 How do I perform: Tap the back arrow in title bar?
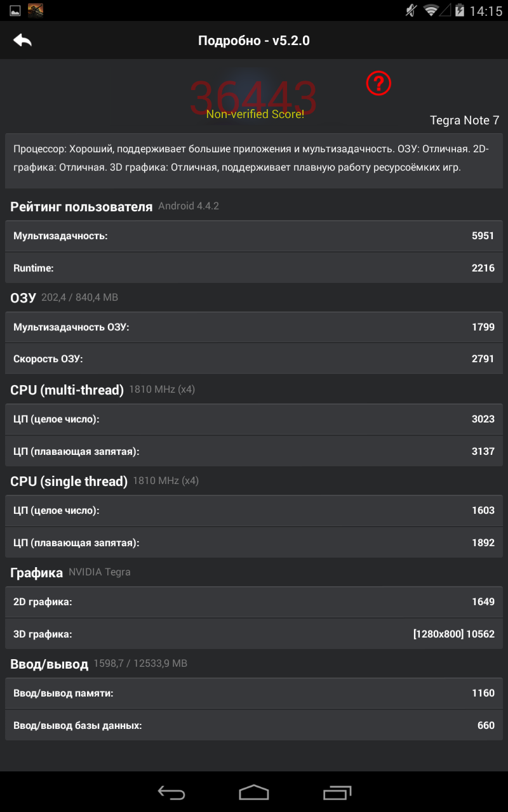click(22, 41)
